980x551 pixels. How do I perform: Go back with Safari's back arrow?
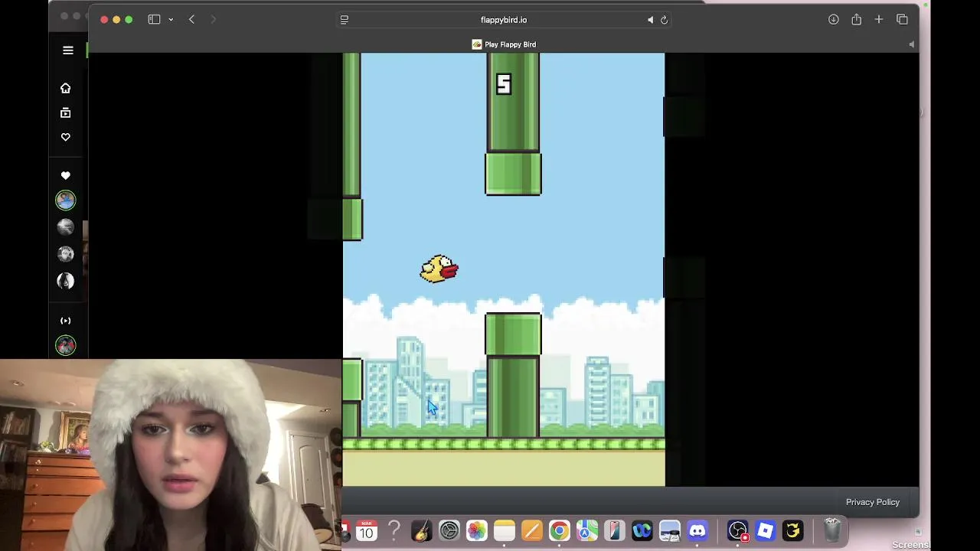coord(191,20)
